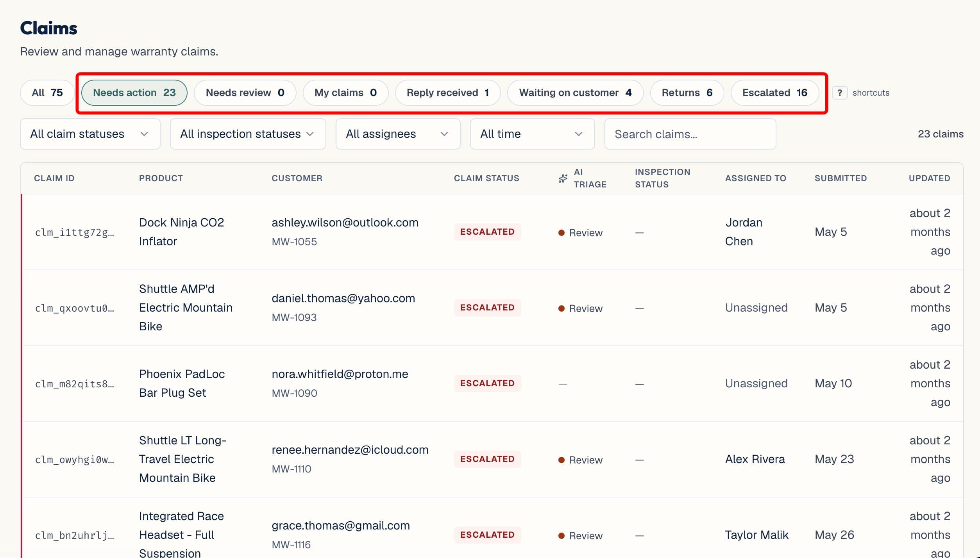Click the Claim Status column header

coord(486,178)
